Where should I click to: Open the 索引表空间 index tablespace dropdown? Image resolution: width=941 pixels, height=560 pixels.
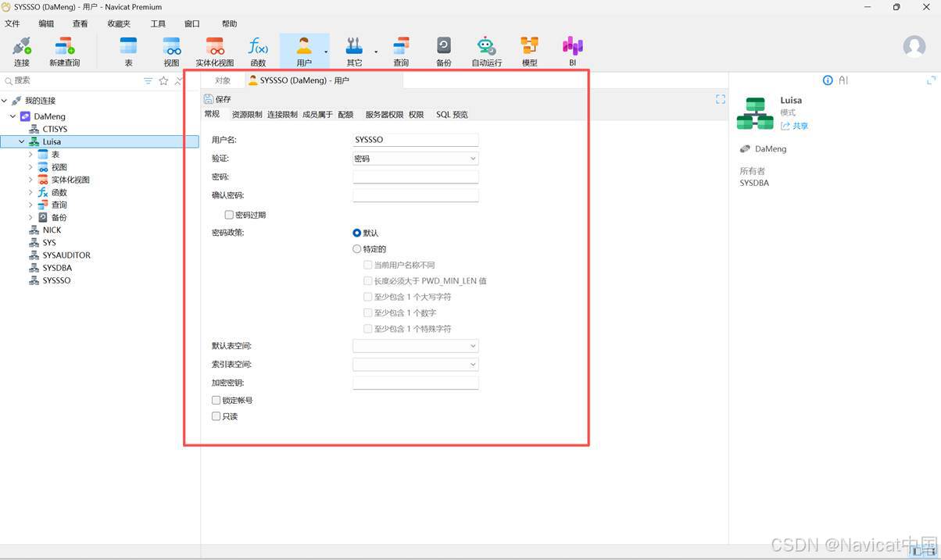415,364
